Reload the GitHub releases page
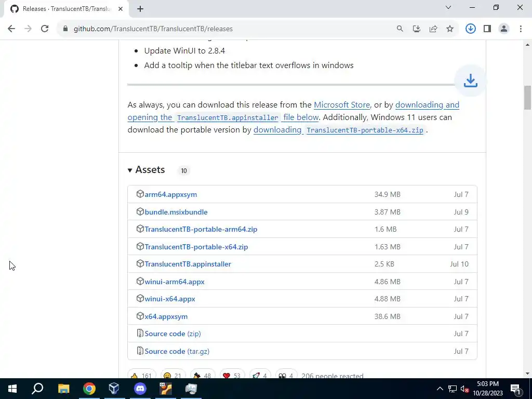Image resolution: width=532 pixels, height=399 pixels. [45, 29]
